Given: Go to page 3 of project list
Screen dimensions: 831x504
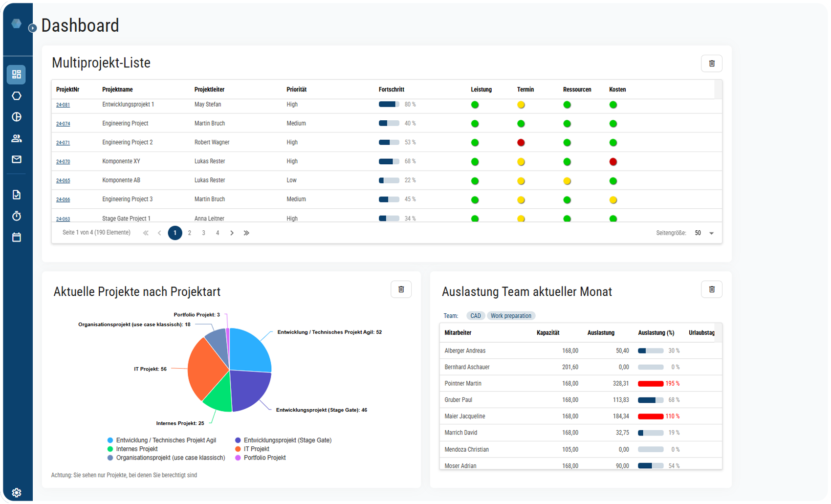Looking at the screenshot, I should 203,233.
